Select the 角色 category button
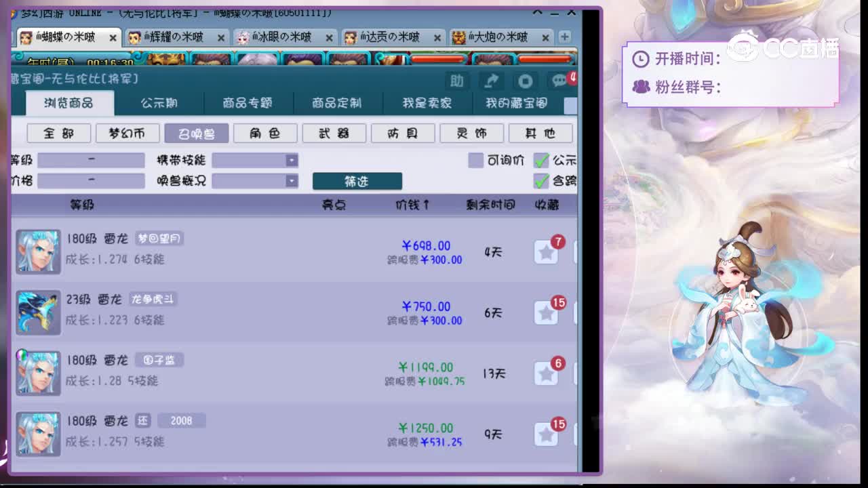Screen dimensions: 868x488 [265, 134]
